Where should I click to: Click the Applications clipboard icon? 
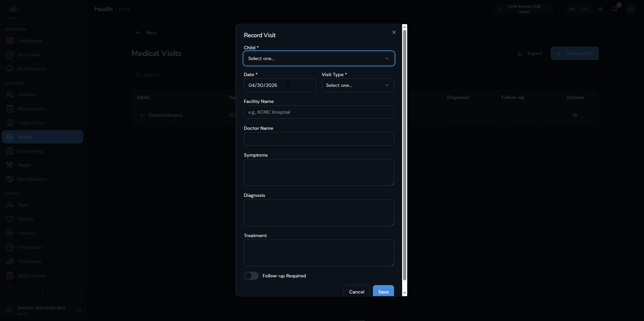pos(10,275)
